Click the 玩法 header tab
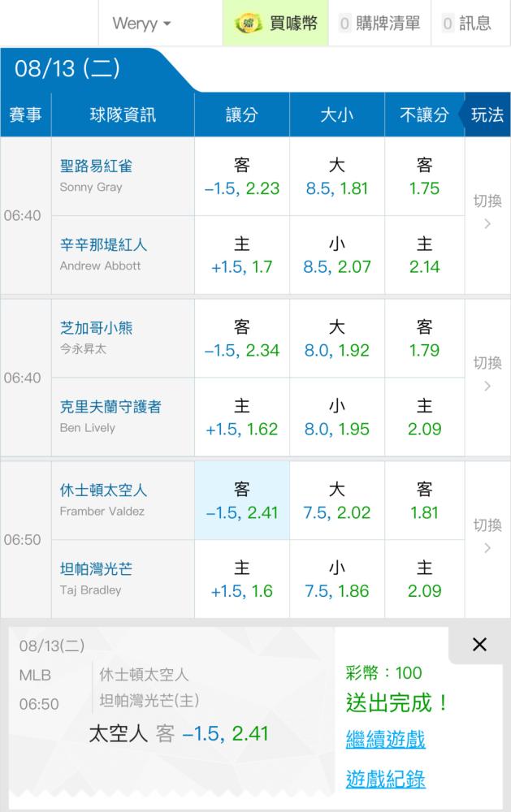Viewport: 511px width, 812px height. click(x=487, y=114)
